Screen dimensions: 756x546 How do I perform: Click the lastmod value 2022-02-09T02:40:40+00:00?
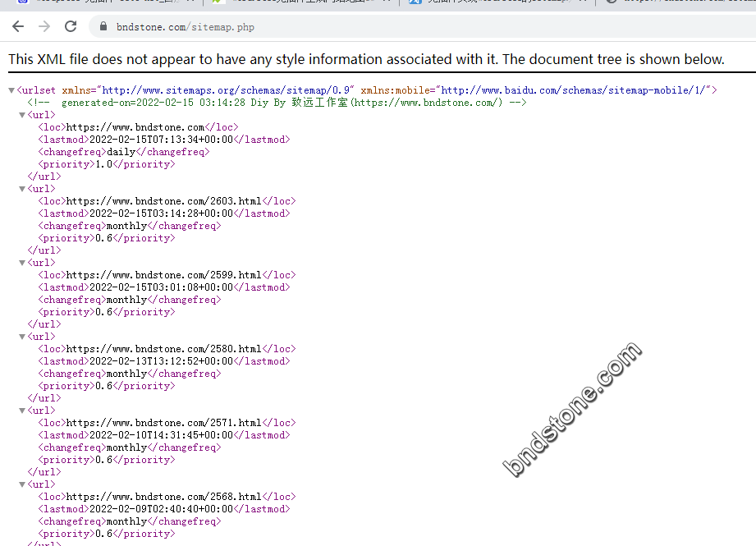[x=161, y=509]
